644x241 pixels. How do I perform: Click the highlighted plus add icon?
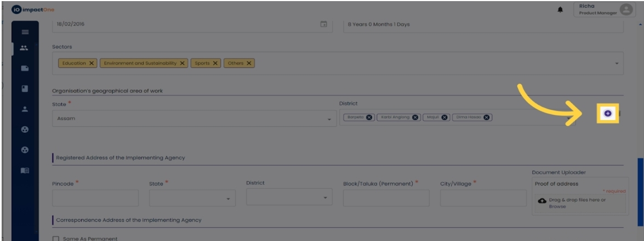tap(608, 113)
